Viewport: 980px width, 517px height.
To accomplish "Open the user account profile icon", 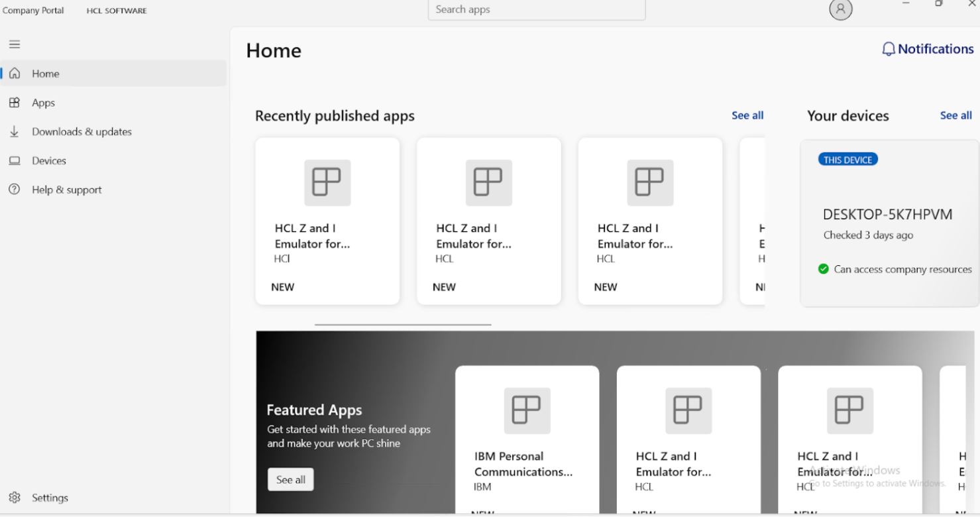I will 840,9.
